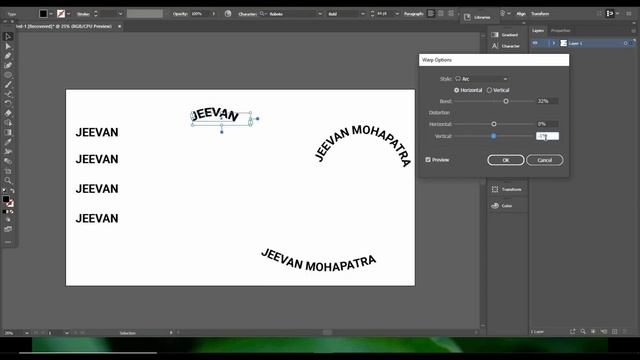
Task: Align paragraph left in control bar
Action: (x=431, y=13)
